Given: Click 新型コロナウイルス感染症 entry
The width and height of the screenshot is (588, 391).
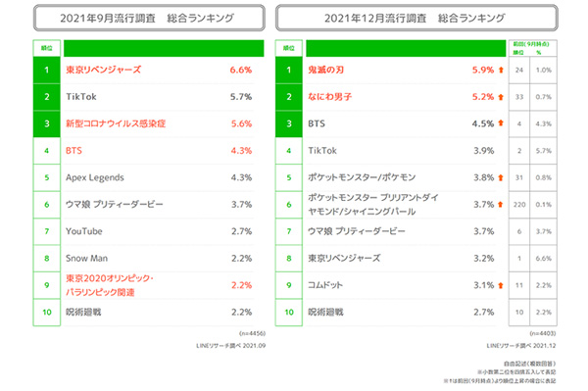Looking at the screenshot, I should (x=116, y=123).
